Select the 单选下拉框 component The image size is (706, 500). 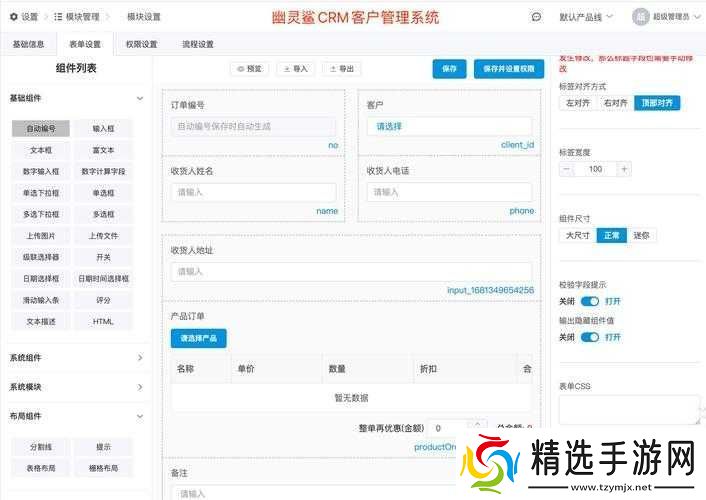point(41,193)
